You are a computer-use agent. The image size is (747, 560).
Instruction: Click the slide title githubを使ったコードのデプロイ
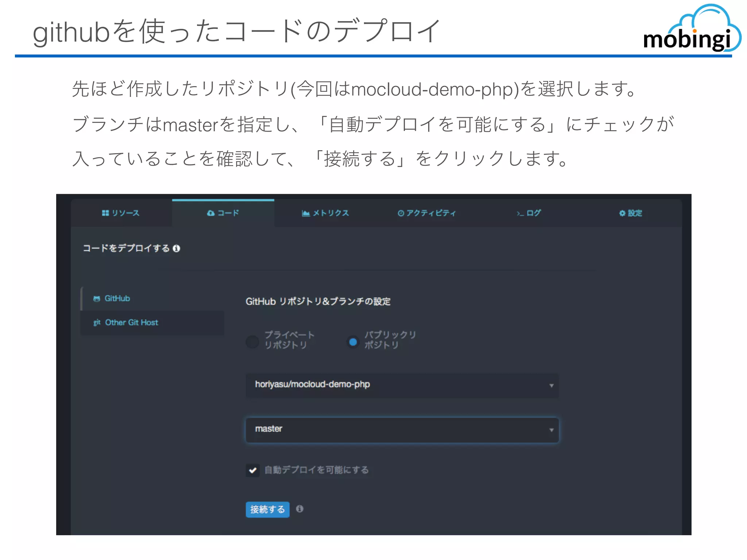[x=237, y=31]
